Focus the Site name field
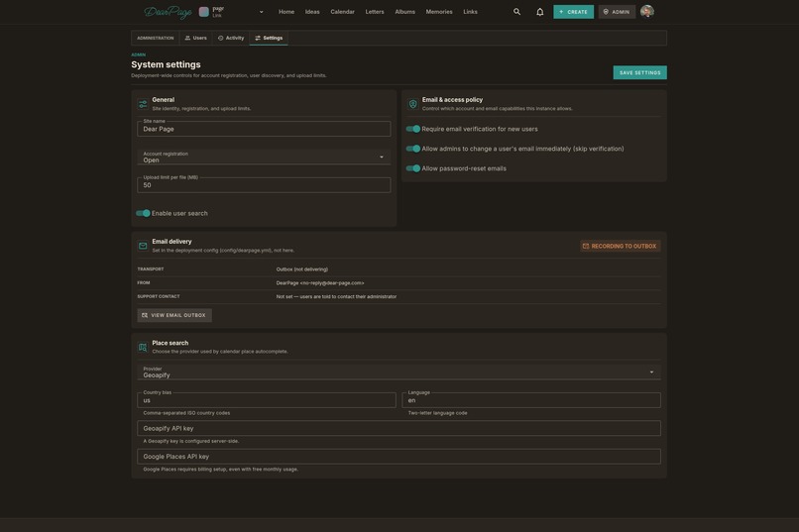 tap(264, 129)
